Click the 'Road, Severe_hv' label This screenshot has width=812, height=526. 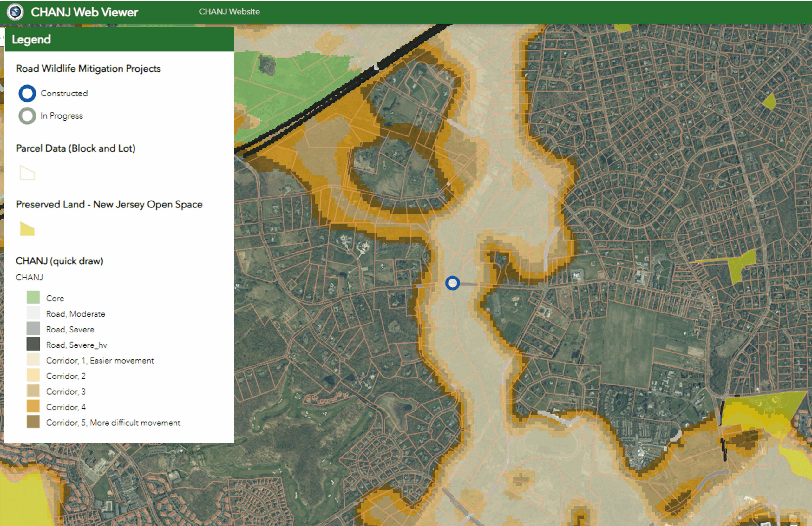(76, 345)
